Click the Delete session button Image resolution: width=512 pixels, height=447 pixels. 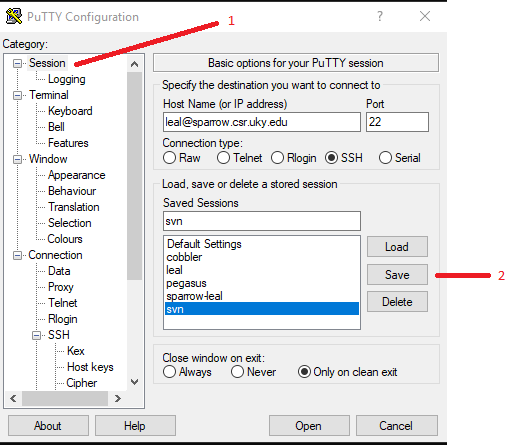[397, 302]
